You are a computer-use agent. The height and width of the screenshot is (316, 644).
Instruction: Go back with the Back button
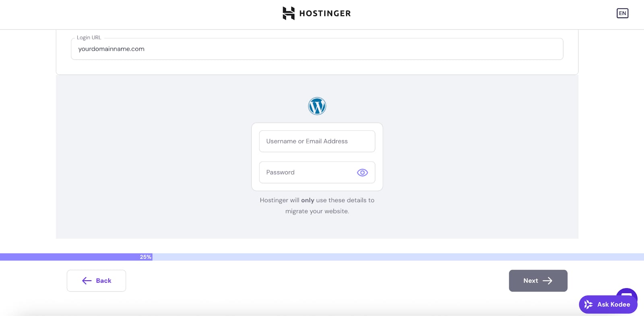(96, 281)
